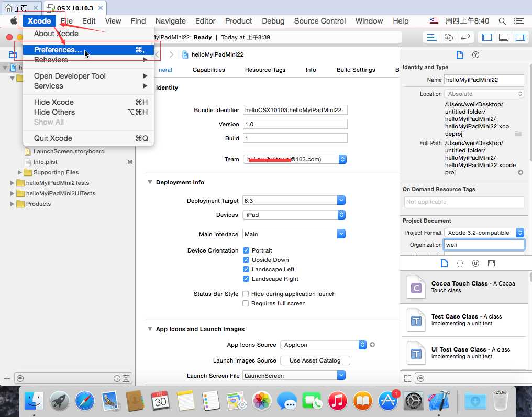Choose Preferences… from the Xcode menu
Image resolution: width=532 pixels, height=417 pixels.
point(88,50)
